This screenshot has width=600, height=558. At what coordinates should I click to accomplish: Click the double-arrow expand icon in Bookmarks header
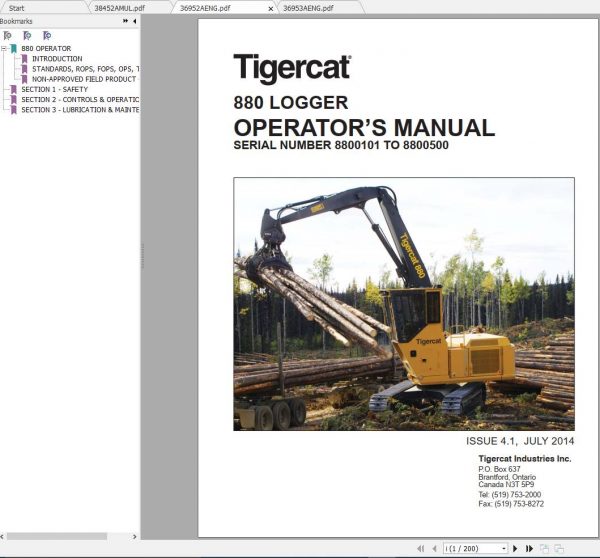[x=126, y=21]
